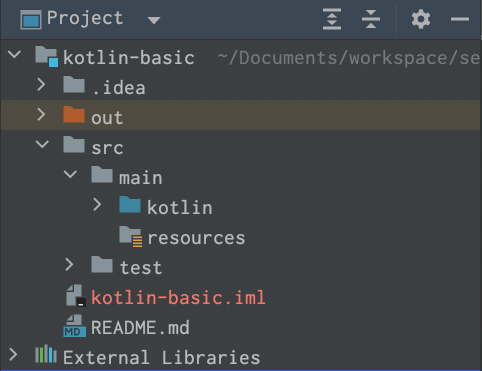Viewport: 482px width, 371px height.
Task: Click the kotlin-basic.iml file icon
Action: point(76,296)
